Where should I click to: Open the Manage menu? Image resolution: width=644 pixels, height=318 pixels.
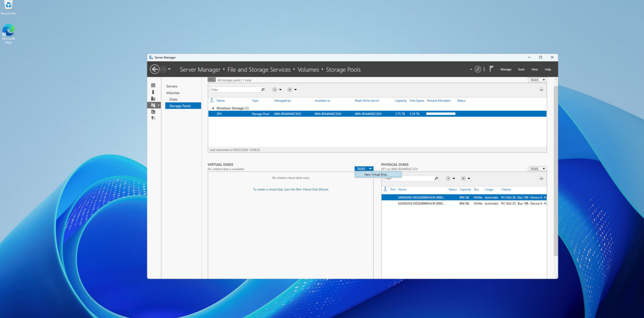pos(505,70)
